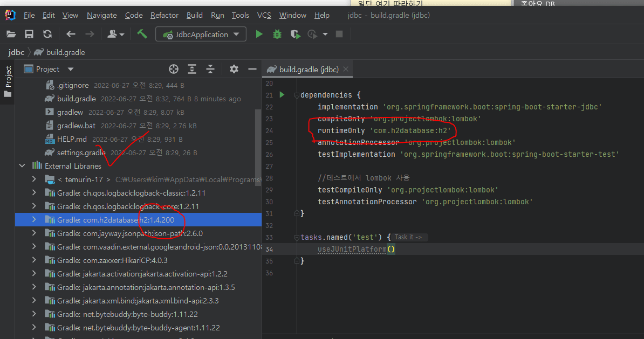Click the Synchronize refresh icon
644x339 pixels.
[x=47, y=34]
